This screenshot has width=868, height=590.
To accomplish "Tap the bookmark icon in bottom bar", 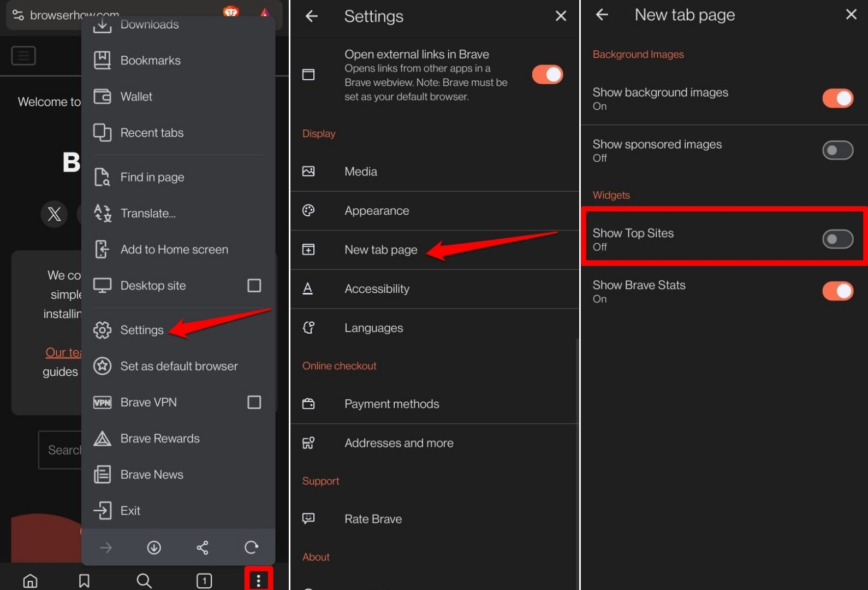I will (x=84, y=580).
